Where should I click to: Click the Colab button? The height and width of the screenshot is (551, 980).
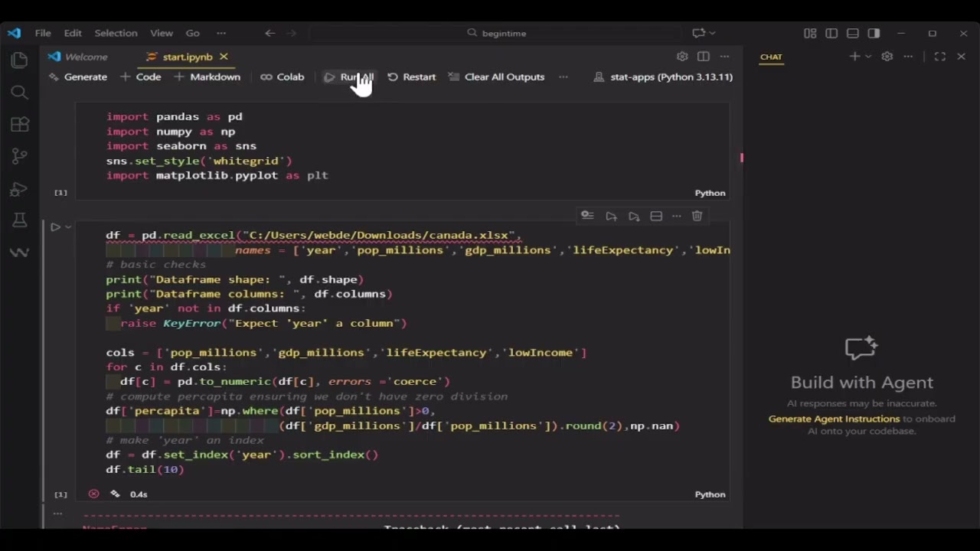pos(282,77)
